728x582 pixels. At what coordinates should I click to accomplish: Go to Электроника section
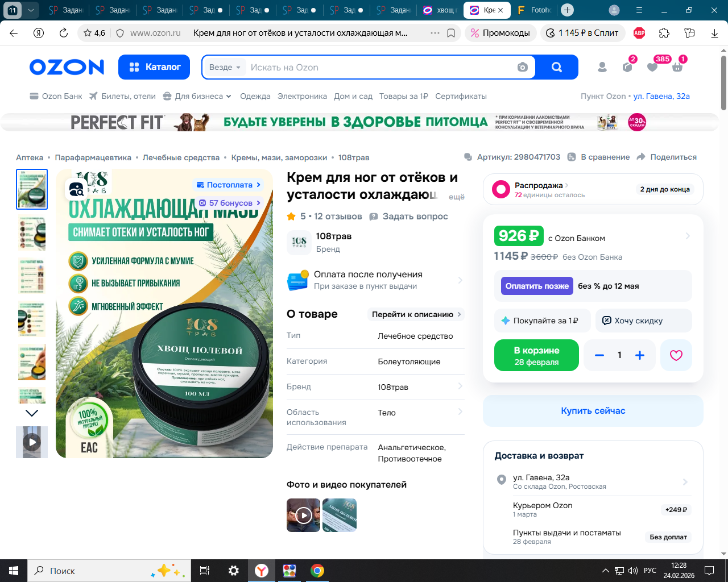pyautogui.click(x=302, y=96)
